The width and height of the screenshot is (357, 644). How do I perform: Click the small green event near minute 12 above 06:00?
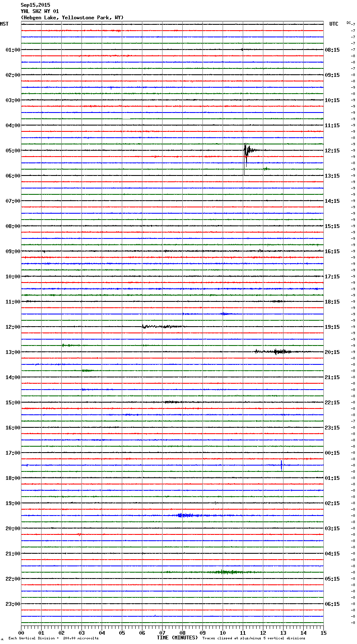[x=266, y=169]
